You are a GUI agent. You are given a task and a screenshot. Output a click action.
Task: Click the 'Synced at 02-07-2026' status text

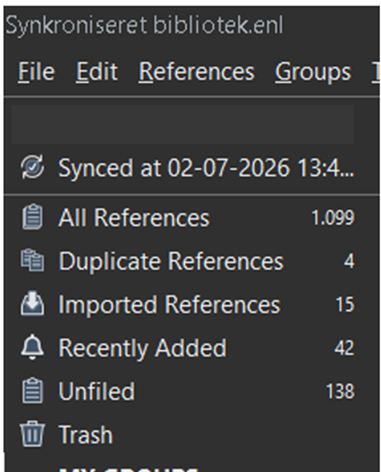[x=206, y=168]
